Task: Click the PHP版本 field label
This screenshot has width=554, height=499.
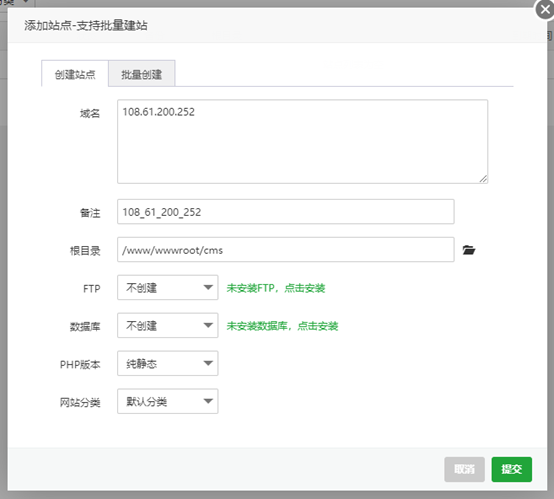Action: tap(80, 364)
